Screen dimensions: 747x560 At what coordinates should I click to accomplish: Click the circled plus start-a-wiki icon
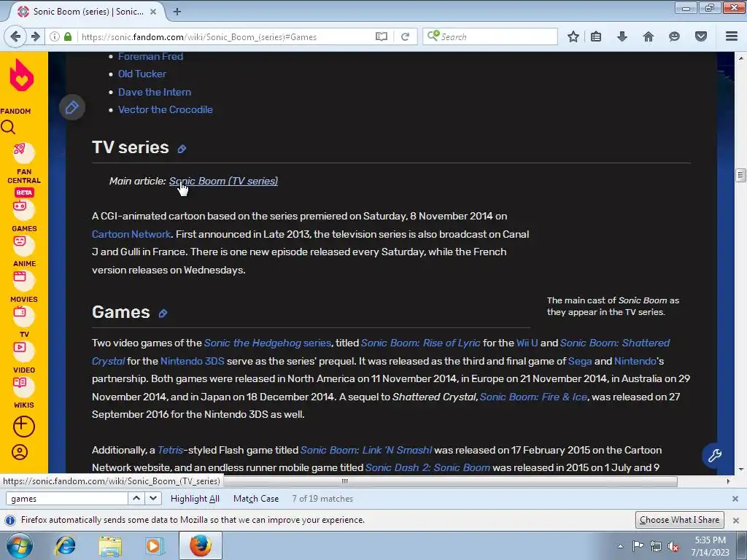(24, 427)
